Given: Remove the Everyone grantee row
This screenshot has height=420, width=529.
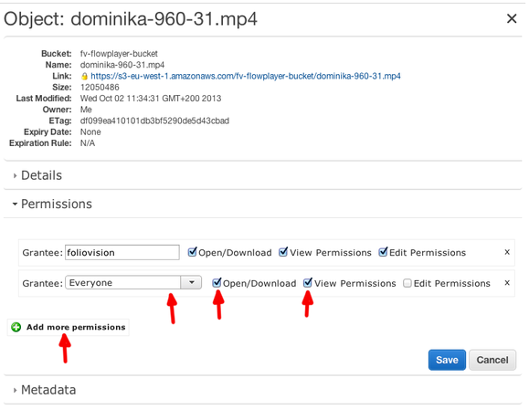Looking at the screenshot, I should [507, 283].
